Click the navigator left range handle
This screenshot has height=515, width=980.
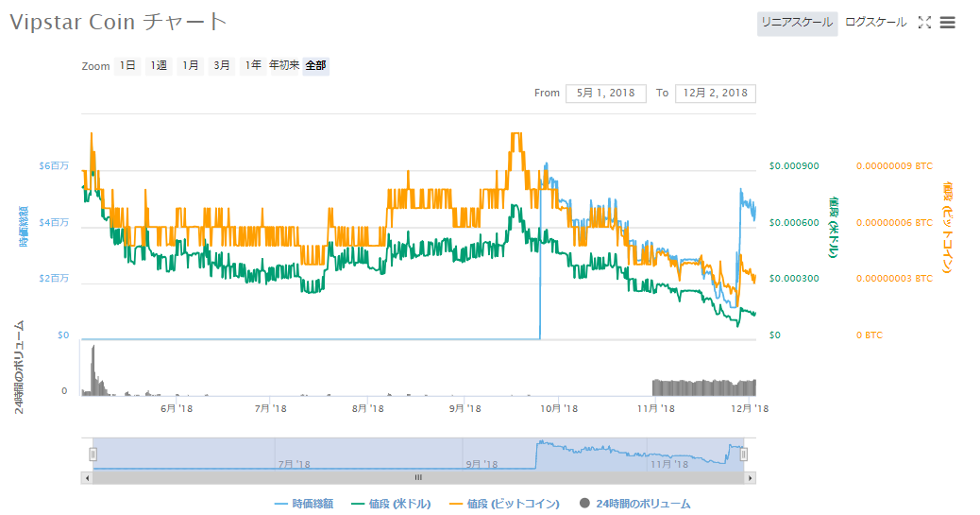[x=93, y=455]
